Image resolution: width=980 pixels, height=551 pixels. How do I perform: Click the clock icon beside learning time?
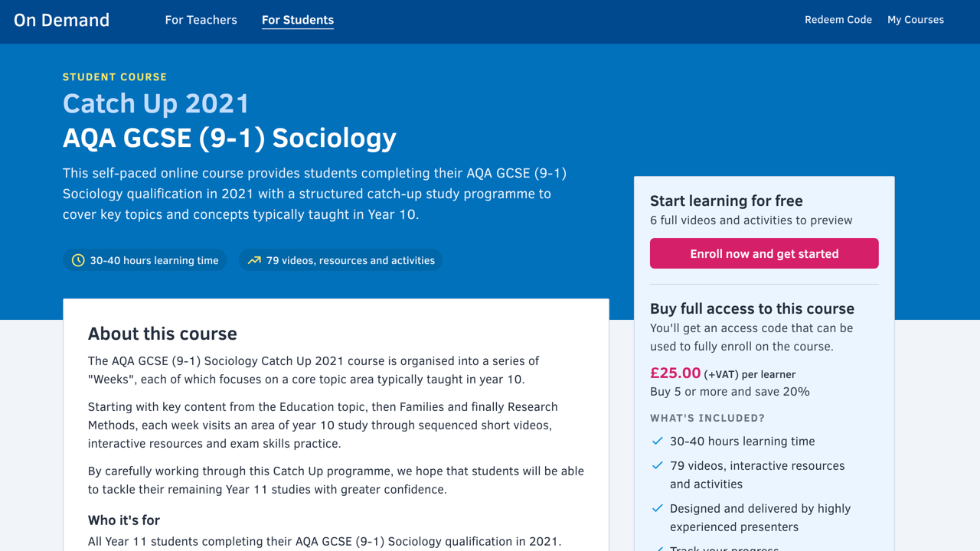pos(78,260)
